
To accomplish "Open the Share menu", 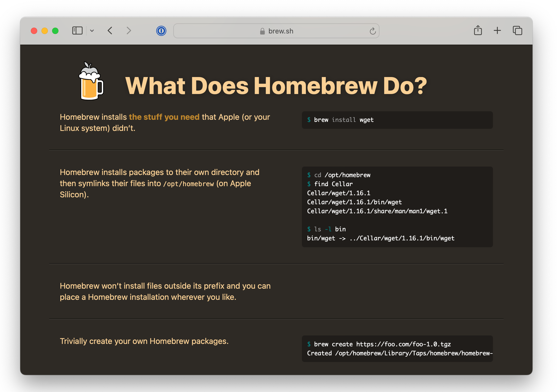I will pyautogui.click(x=478, y=31).
